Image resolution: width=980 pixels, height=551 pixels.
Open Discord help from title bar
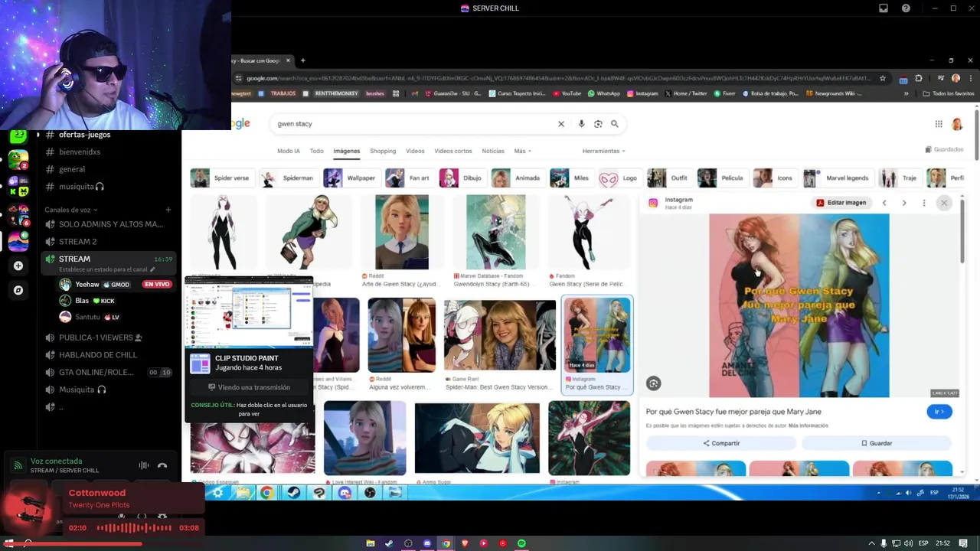[x=906, y=8]
